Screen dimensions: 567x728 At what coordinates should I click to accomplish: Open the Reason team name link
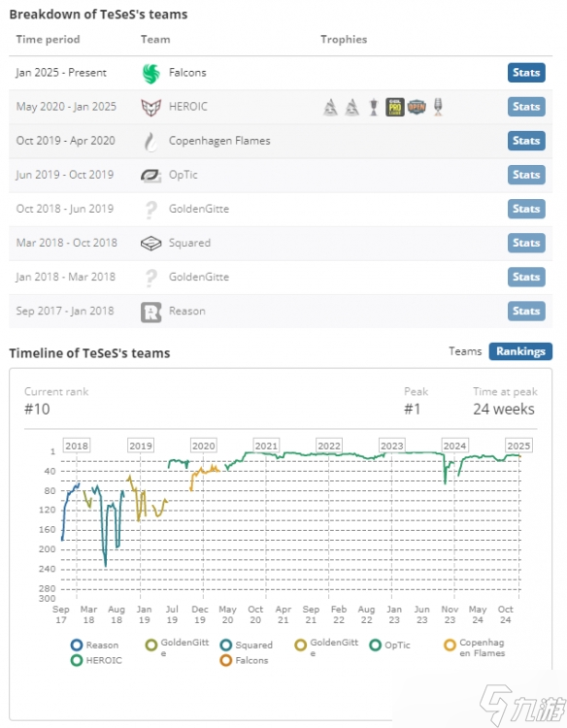click(x=186, y=311)
